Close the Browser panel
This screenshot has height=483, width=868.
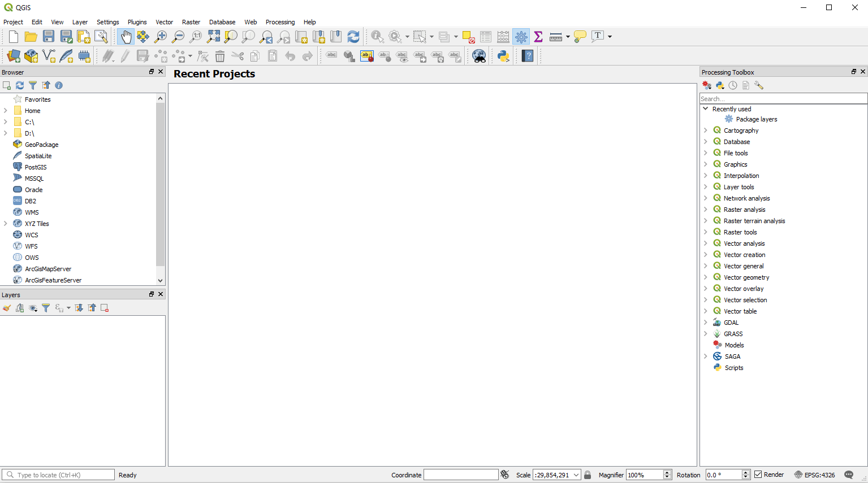point(161,72)
